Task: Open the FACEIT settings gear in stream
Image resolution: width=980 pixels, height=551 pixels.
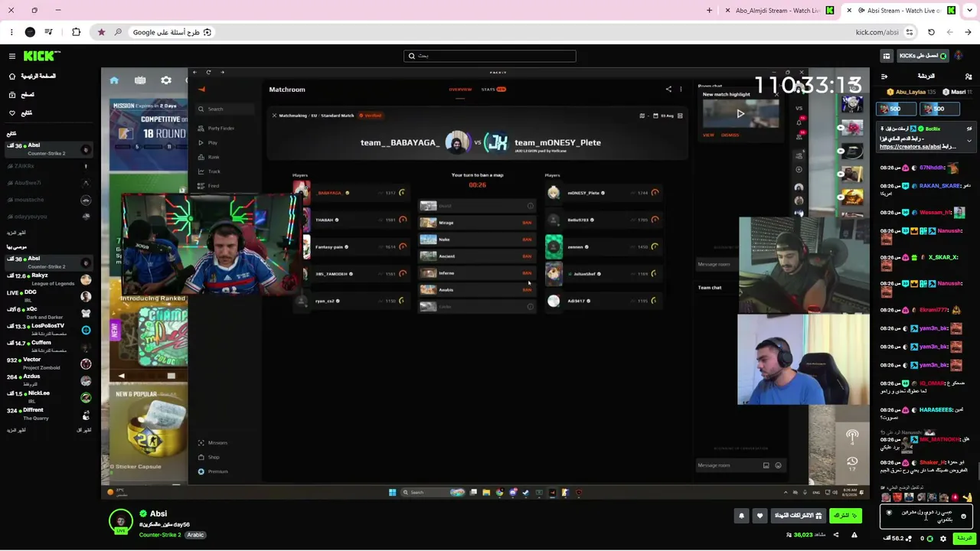Action: (x=166, y=80)
